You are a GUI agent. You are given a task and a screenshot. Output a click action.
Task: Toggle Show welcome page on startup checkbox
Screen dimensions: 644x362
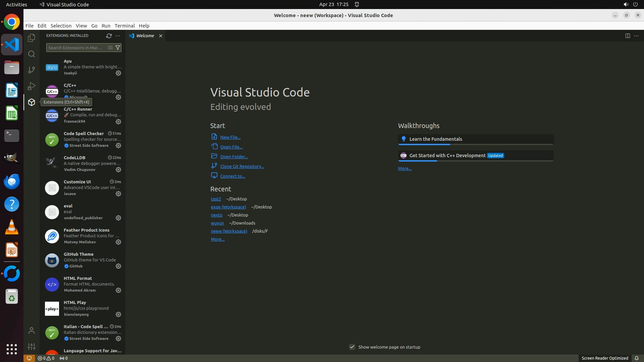[352, 347]
